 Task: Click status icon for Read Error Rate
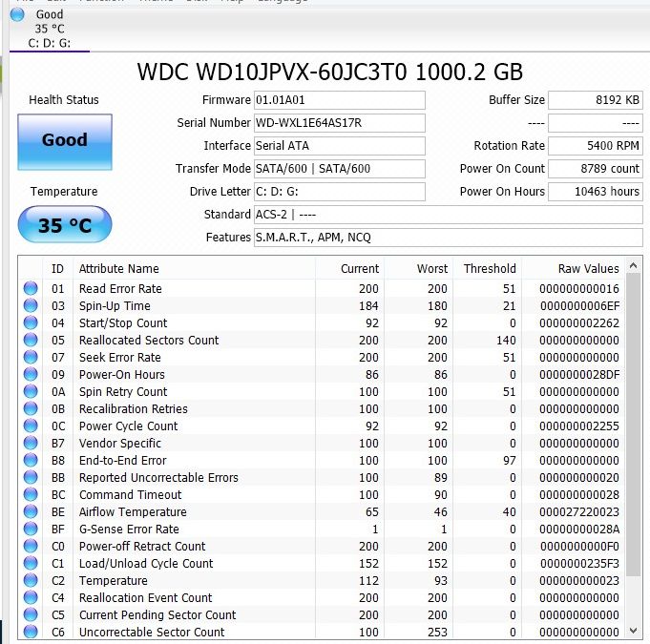pos(31,288)
